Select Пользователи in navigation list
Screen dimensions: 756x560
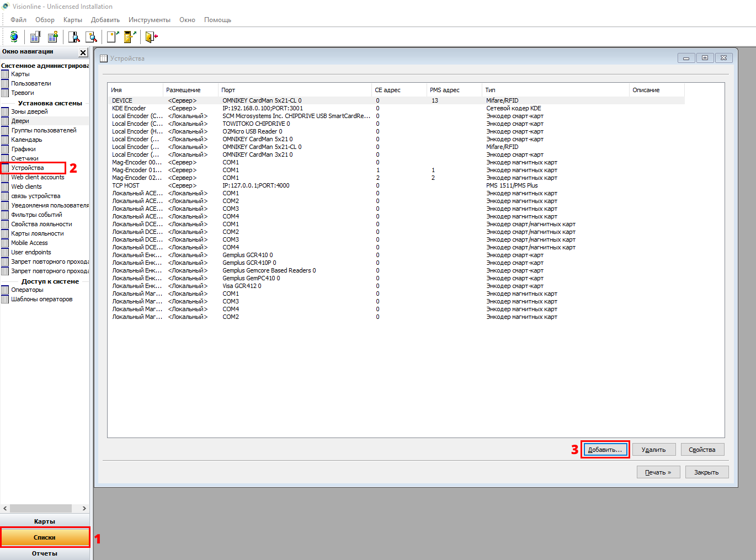31,83
